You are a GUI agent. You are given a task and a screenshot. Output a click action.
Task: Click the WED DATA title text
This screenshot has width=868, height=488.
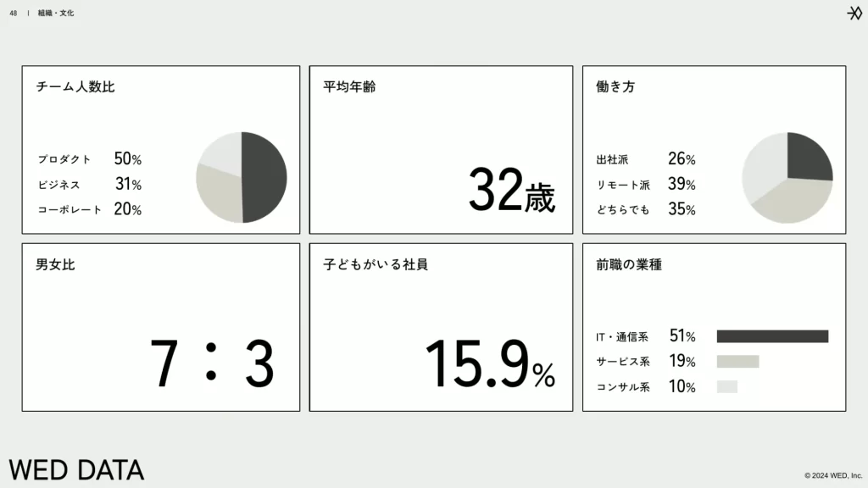76,469
